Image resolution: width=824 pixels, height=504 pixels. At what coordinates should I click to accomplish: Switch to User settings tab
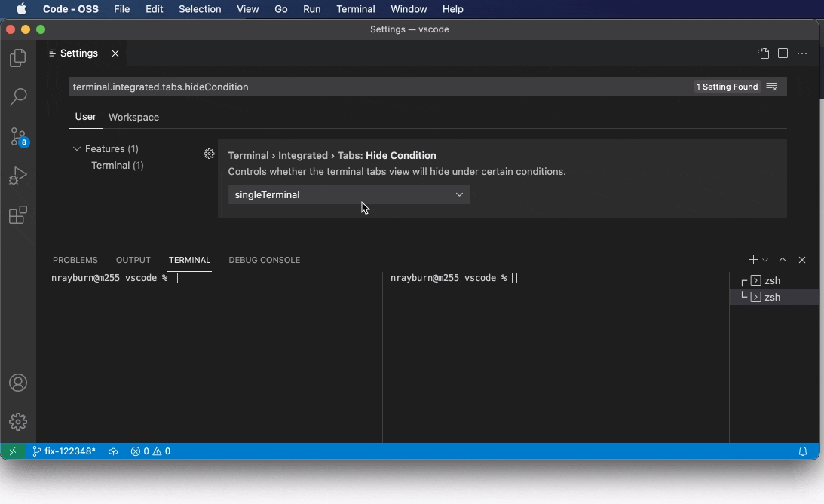pos(86,117)
